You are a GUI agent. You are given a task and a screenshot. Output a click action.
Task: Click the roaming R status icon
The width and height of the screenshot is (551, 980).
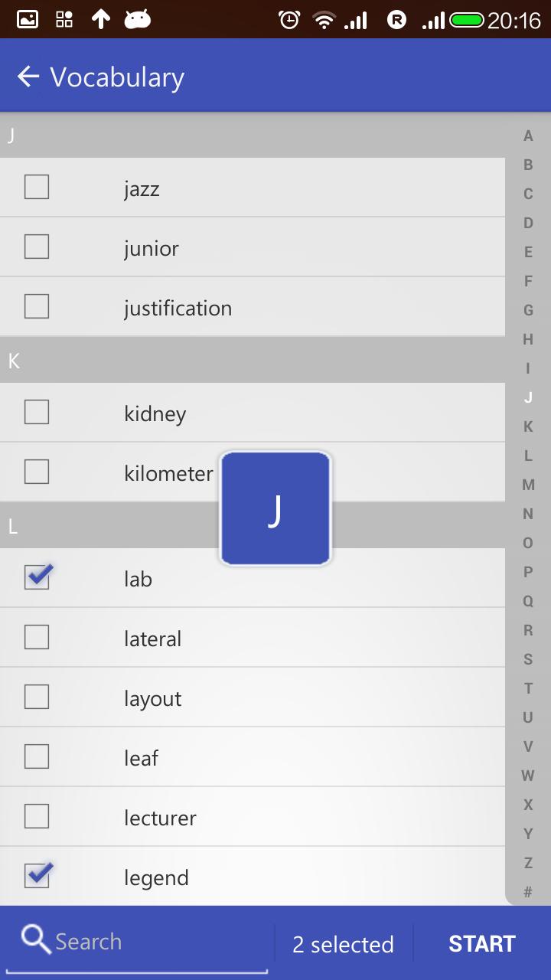click(396, 19)
